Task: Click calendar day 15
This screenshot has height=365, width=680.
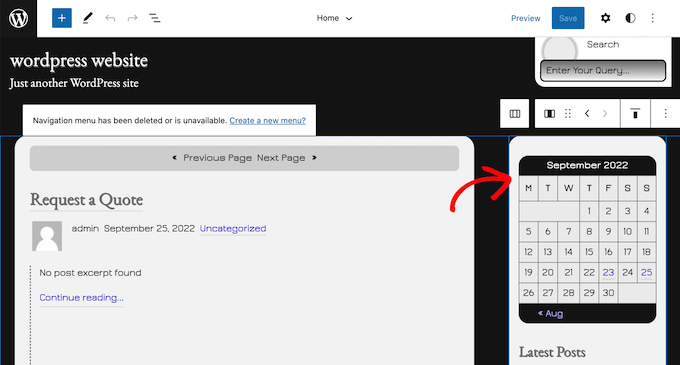Action: click(x=589, y=252)
